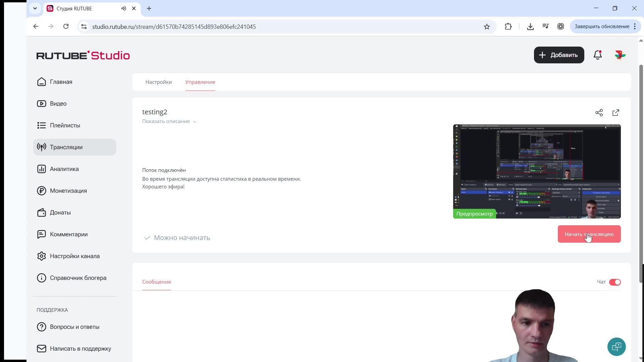Open Справочник блогера
Screen dimensions: 644x362
point(74,278)
